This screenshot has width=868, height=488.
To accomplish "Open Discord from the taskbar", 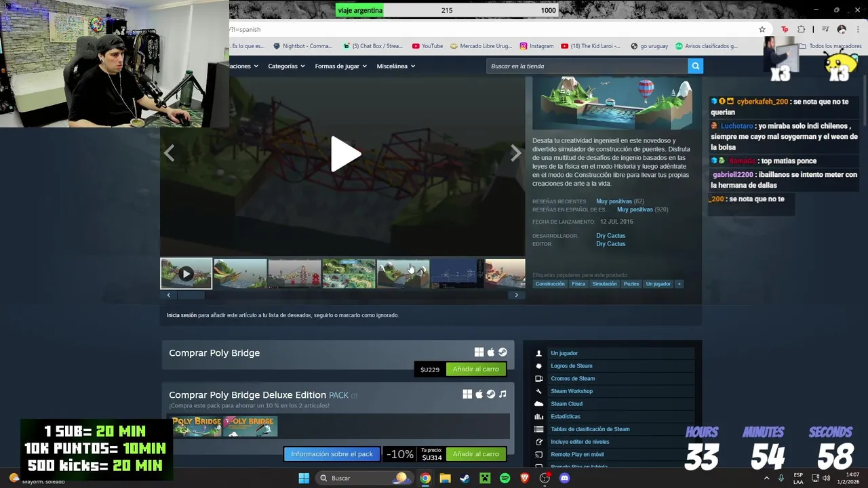I will click(x=564, y=478).
